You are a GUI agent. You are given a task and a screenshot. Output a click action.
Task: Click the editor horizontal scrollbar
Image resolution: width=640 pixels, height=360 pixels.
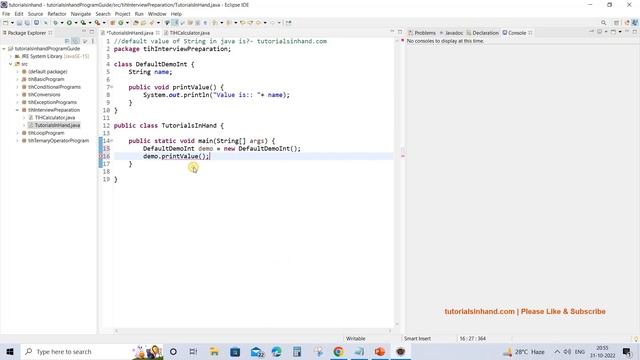253,331
